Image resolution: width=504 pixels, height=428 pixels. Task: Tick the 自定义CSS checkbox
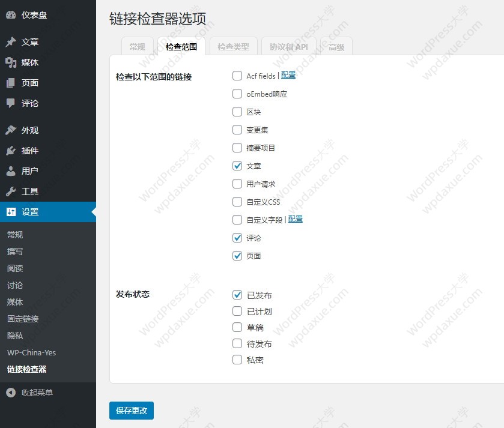(x=237, y=202)
